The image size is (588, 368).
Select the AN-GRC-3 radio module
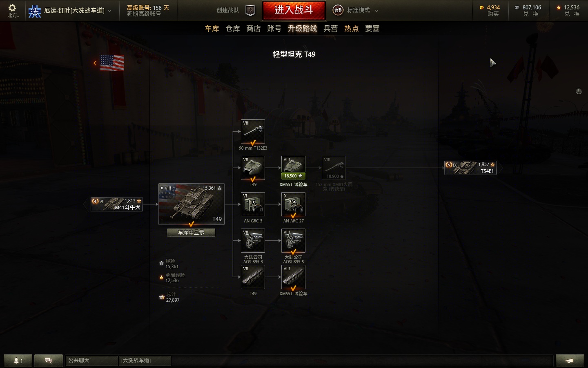pos(253,204)
